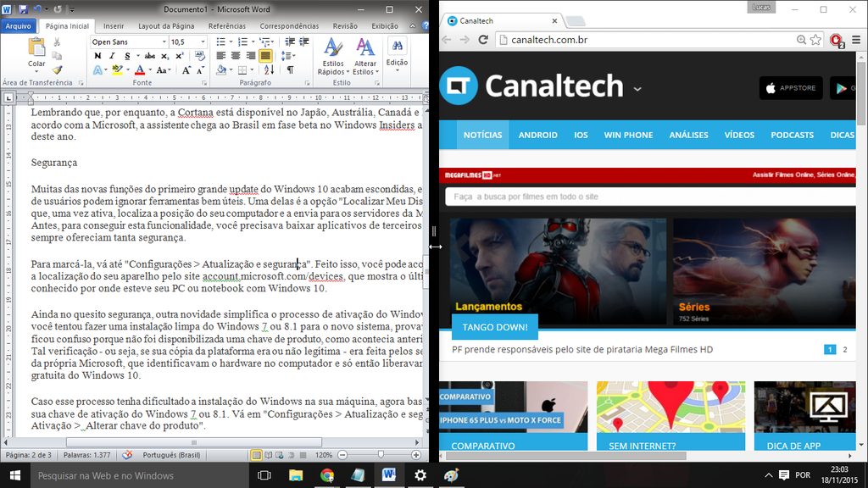
Task: Open the ANDROID section on Canaltech
Action: [537, 135]
